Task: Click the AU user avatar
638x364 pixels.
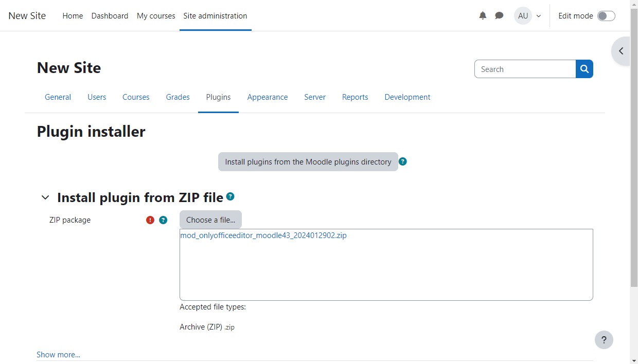Action: 523,16
